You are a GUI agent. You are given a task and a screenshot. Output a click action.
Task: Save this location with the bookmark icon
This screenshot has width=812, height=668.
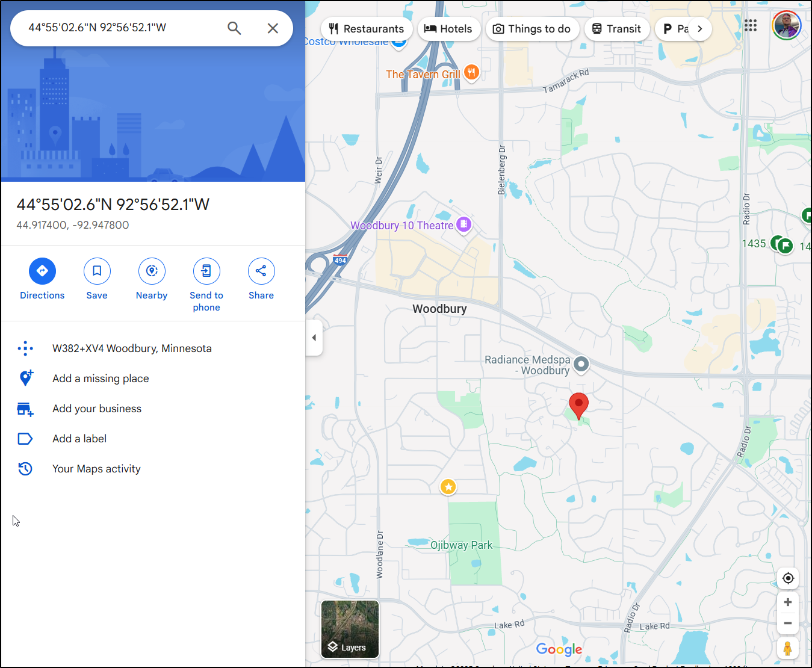coord(97,279)
